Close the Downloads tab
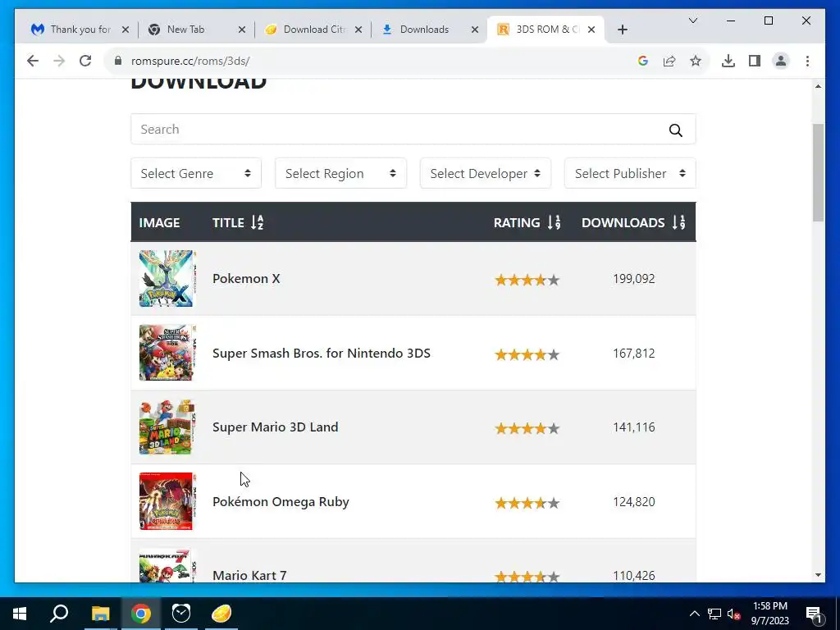840x630 pixels. [x=475, y=30]
